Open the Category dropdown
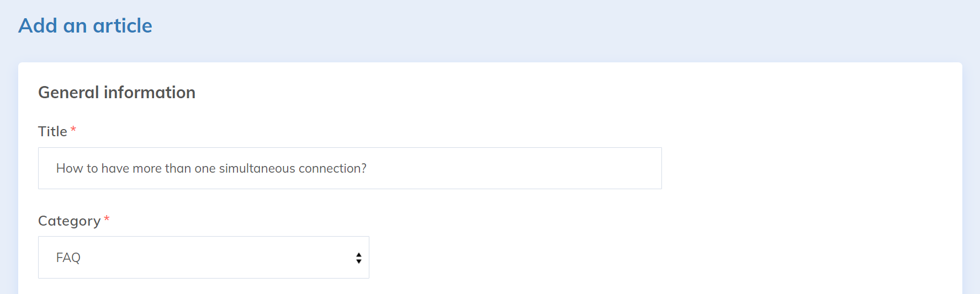980x294 pixels. 203,258
